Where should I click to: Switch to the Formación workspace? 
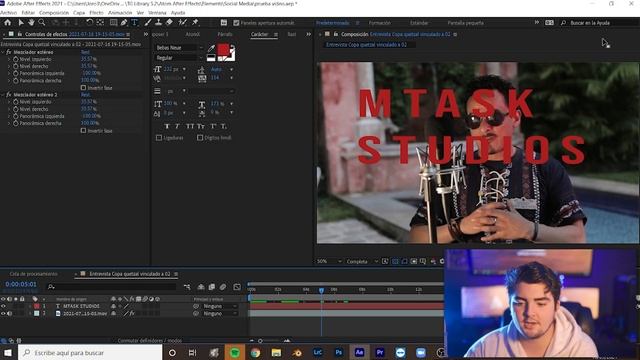click(380, 23)
